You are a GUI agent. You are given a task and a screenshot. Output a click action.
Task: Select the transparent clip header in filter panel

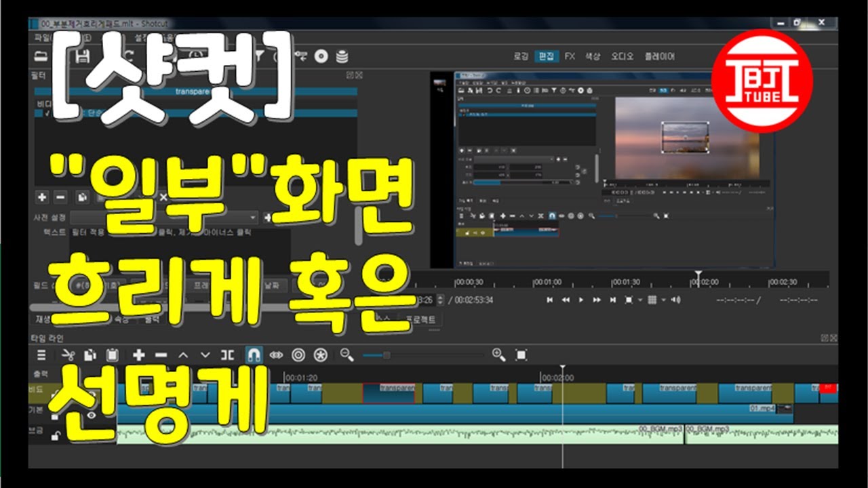(196, 91)
